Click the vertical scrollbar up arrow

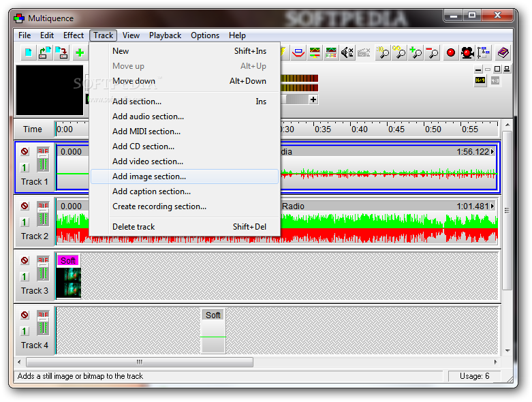pos(507,125)
